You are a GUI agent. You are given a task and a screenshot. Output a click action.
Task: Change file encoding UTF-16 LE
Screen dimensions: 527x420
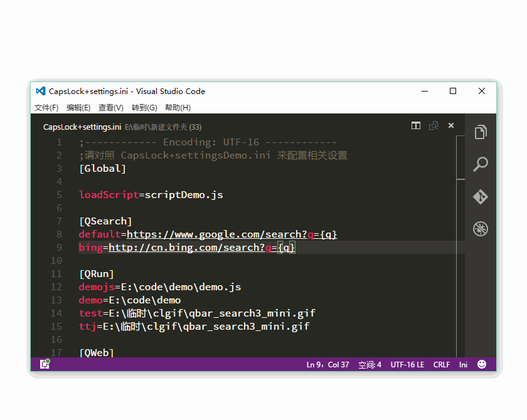coord(407,365)
